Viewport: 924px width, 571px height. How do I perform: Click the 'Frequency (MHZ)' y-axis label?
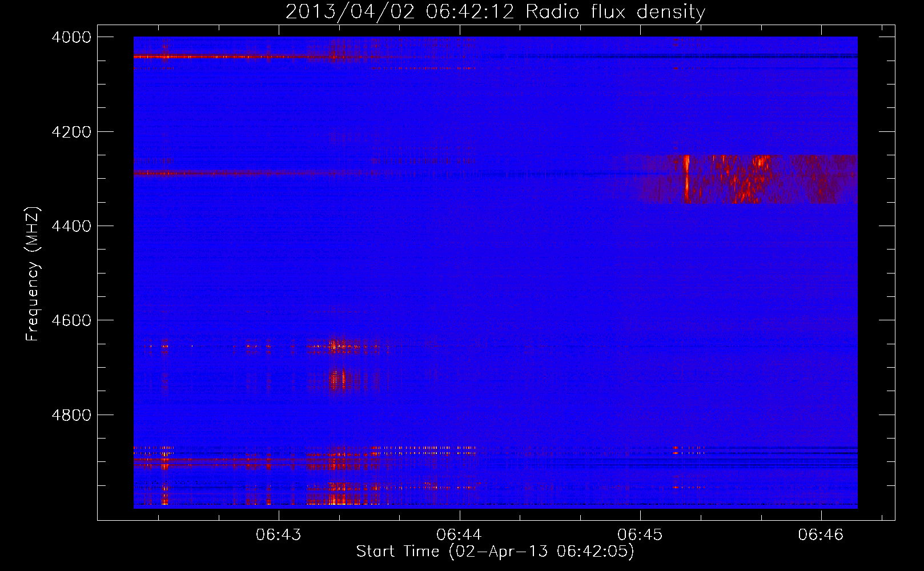coord(33,274)
